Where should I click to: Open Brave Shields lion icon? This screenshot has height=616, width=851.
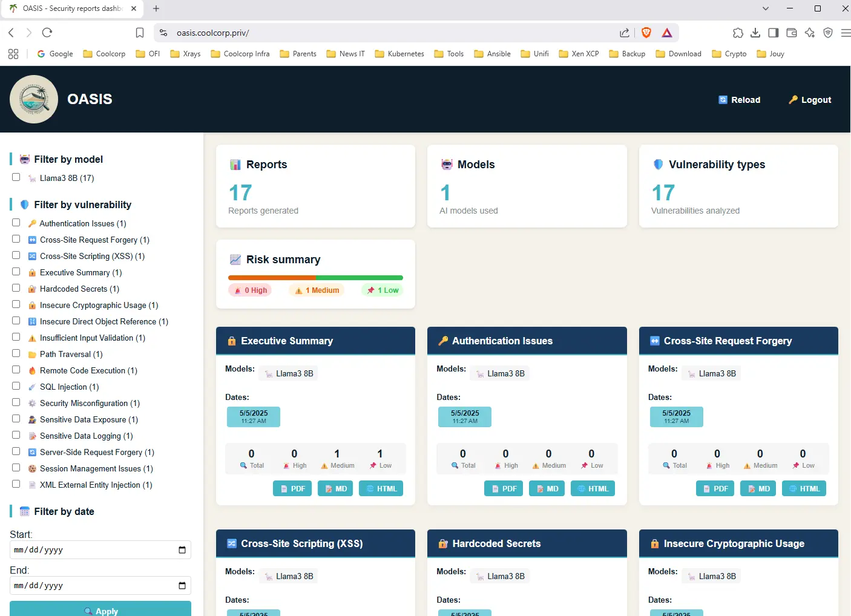point(646,33)
